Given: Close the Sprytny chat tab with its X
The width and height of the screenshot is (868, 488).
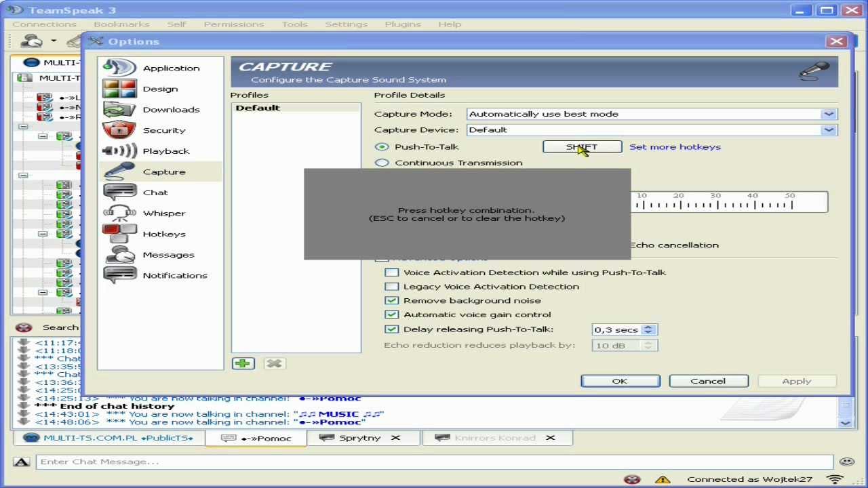Looking at the screenshot, I should click(x=395, y=438).
